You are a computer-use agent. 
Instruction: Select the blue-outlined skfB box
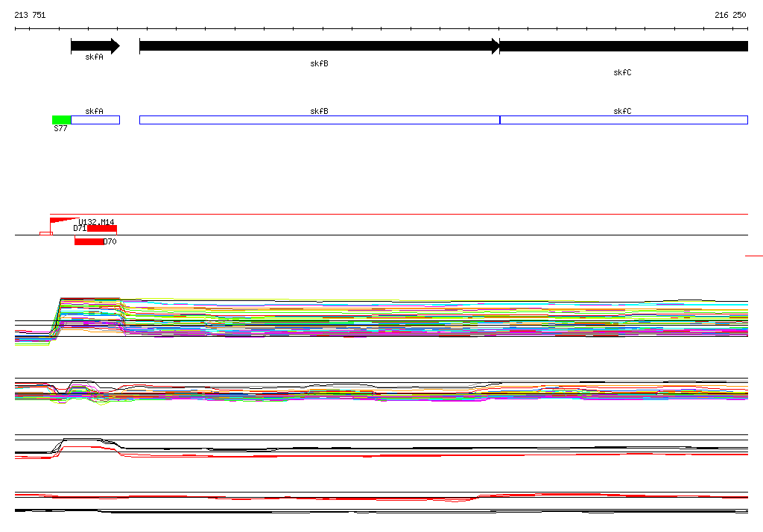(x=320, y=120)
